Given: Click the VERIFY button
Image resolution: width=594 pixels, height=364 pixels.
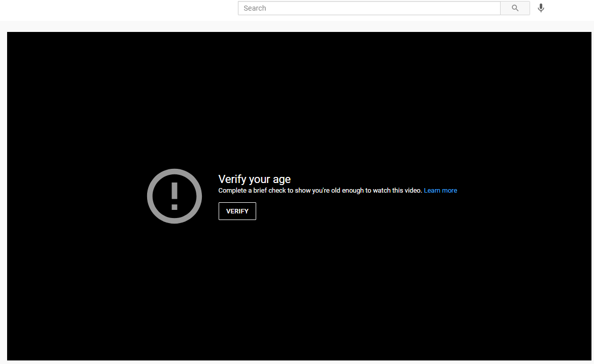Looking at the screenshot, I should pos(237,211).
